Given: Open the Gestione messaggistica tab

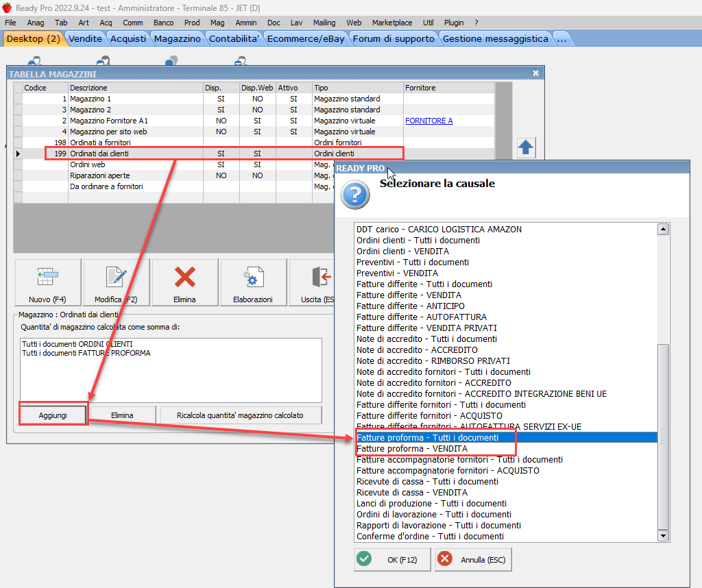Looking at the screenshot, I should point(495,39).
